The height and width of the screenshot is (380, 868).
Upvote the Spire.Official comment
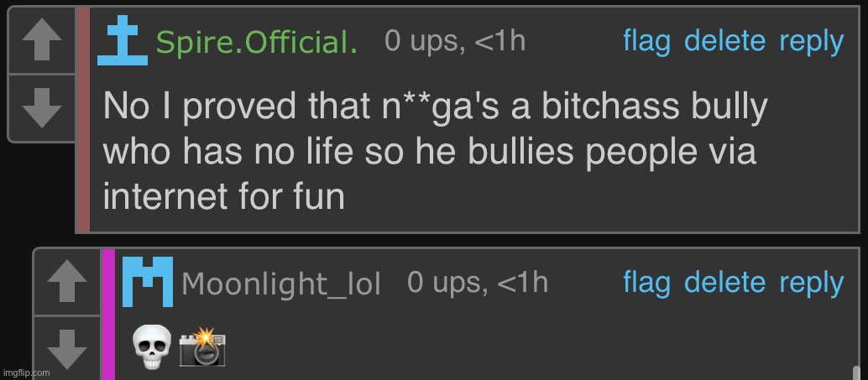coord(40,41)
